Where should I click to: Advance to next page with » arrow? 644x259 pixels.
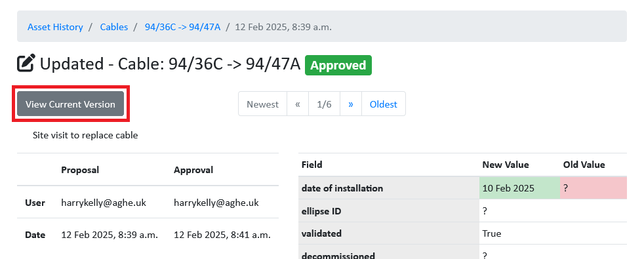pos(351,104)
